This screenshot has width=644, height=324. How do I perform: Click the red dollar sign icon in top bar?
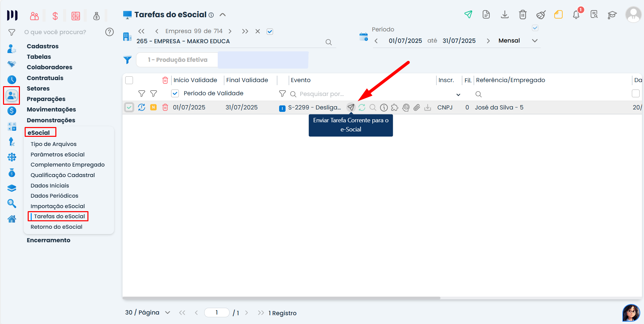[55, 16]
